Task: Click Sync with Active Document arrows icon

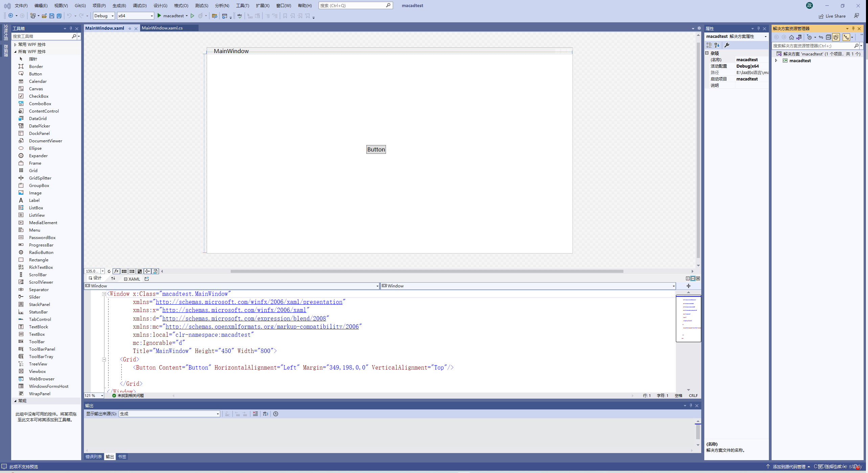Action: pos(821,37)
